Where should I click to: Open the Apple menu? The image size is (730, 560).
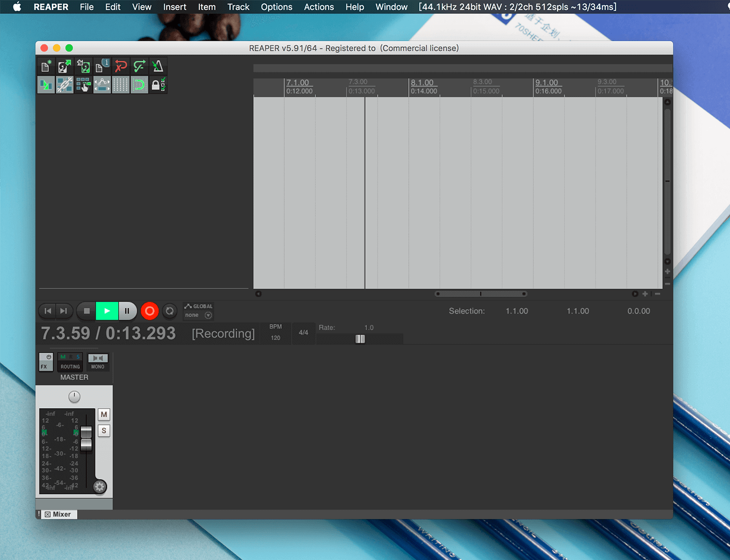[17, 7]
